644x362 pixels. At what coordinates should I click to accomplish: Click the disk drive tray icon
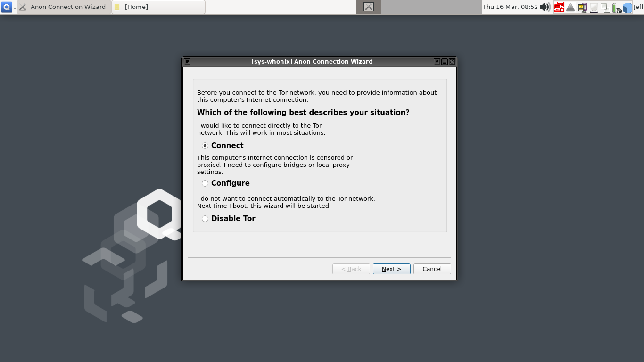pyautogui.click(x=594, y=8)
